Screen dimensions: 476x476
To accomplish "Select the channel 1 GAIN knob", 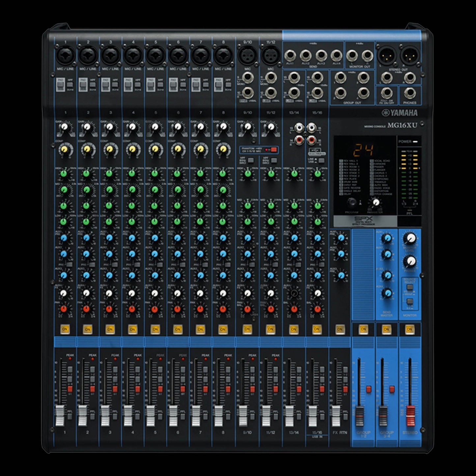I will click(x=65, y=126).
